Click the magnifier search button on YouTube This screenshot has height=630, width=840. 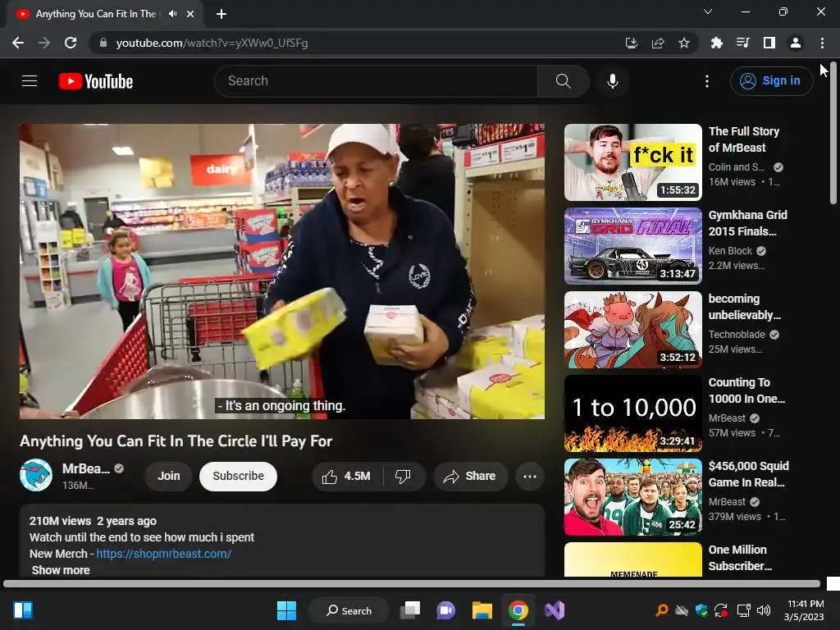coord(563,81)
